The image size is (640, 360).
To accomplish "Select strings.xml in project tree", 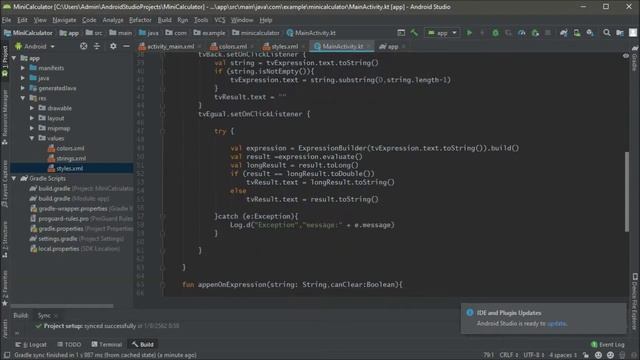I will [71, 158].
